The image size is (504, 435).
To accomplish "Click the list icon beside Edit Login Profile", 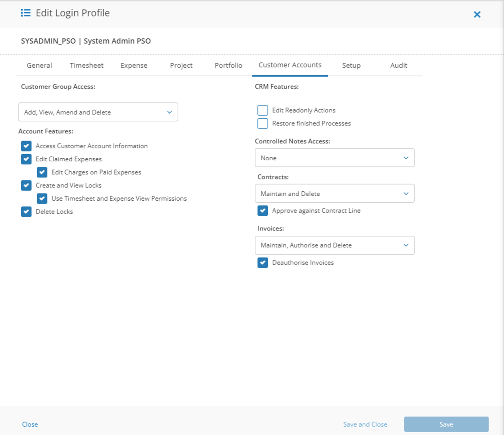I will (26, 13).
